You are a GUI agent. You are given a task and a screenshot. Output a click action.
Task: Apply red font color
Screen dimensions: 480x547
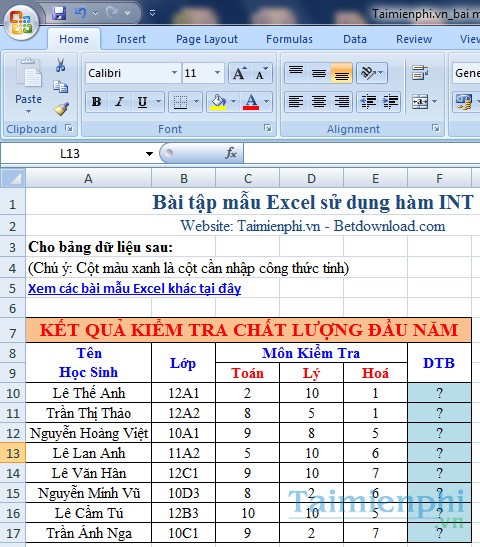point(251,102)
